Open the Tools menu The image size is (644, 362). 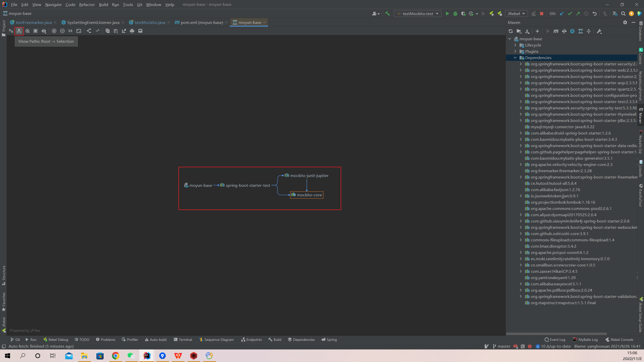128,5
